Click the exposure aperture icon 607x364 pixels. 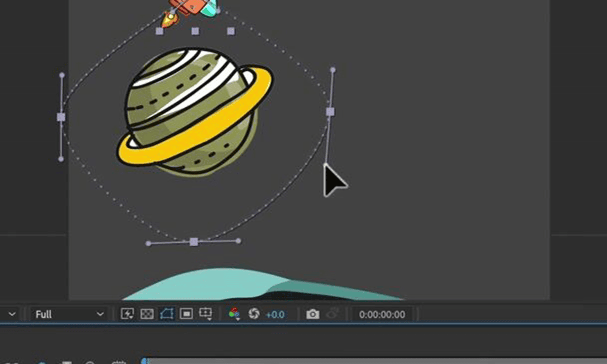pos(255,314)
